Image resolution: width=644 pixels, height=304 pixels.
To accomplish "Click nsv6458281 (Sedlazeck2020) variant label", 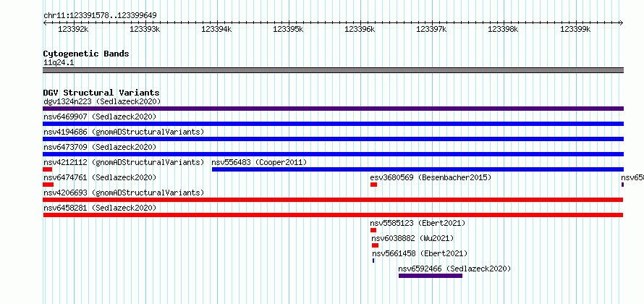I will click(x=100, y=208).
